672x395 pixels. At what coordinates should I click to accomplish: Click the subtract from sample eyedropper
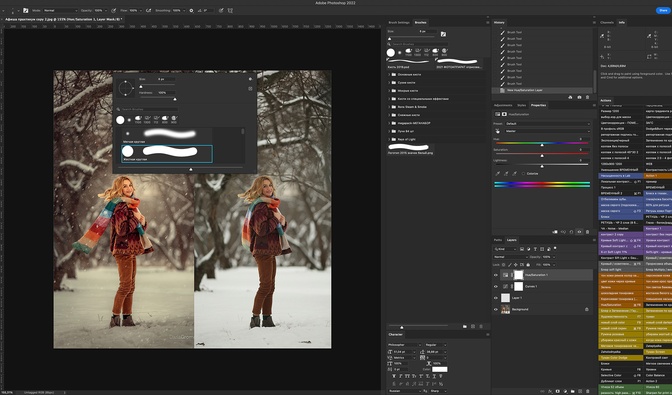click(514, 174)
